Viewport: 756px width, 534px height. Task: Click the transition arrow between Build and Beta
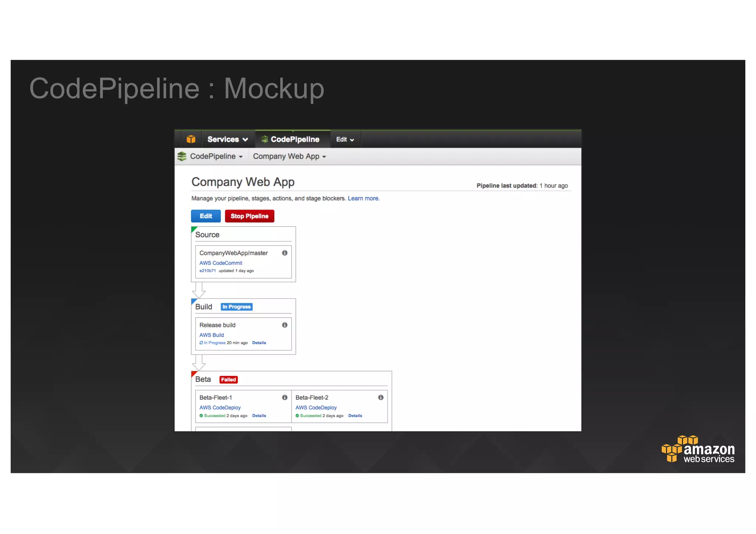pos(199,363)
